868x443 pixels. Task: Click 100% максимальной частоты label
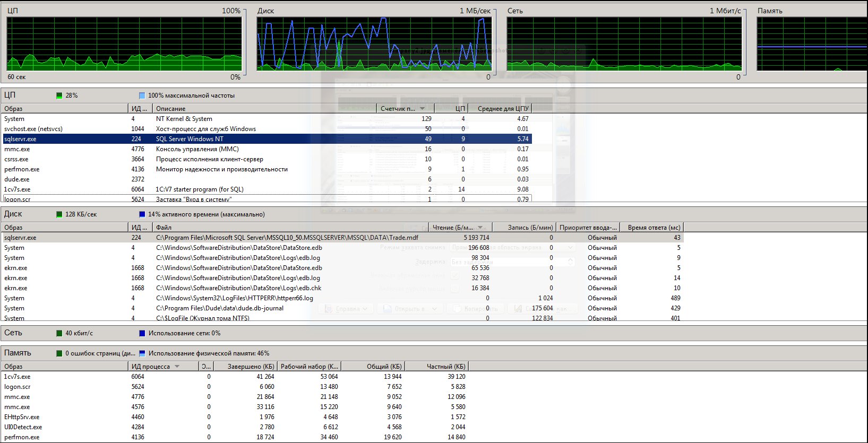[191, 95]
